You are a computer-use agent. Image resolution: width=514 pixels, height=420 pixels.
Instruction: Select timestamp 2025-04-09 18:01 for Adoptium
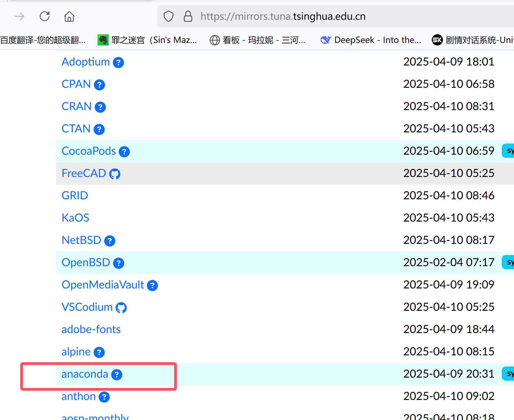coord(449,62)
